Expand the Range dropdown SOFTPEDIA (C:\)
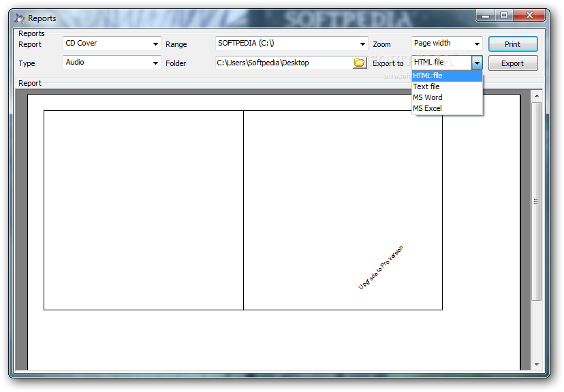Viewport: 564px width, 392px height. pyautogui.click(x=292, y=44)
